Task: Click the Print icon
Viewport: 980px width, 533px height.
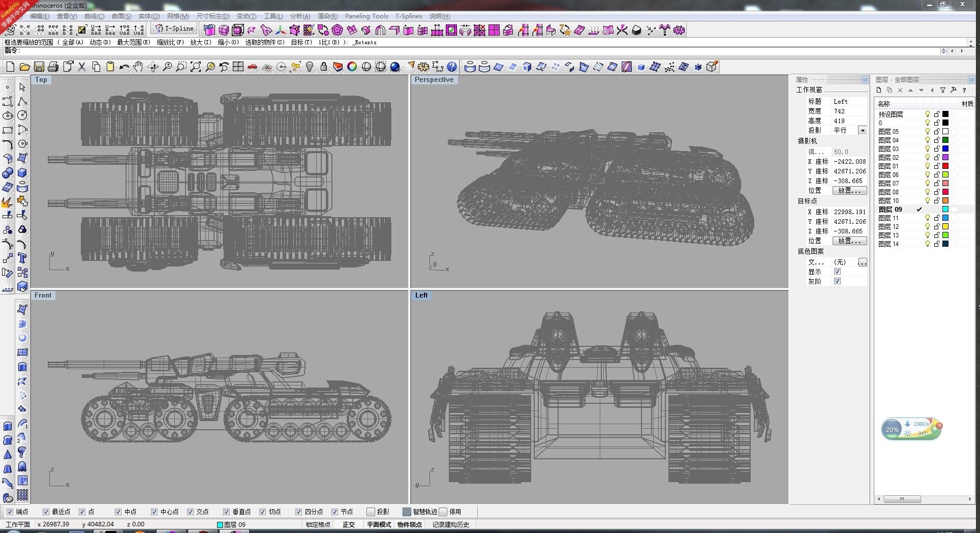Action: pyautogui.click(x=53, y=67)
